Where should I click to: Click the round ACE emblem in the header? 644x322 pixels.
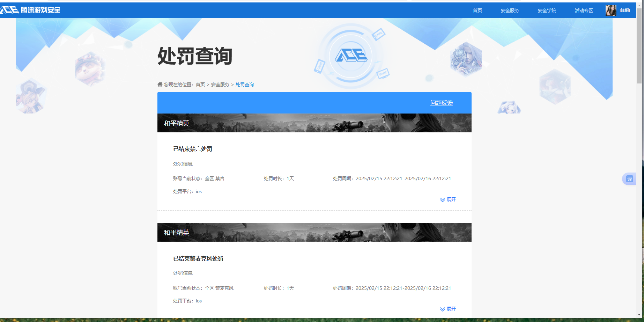click(x=351, y=56)
